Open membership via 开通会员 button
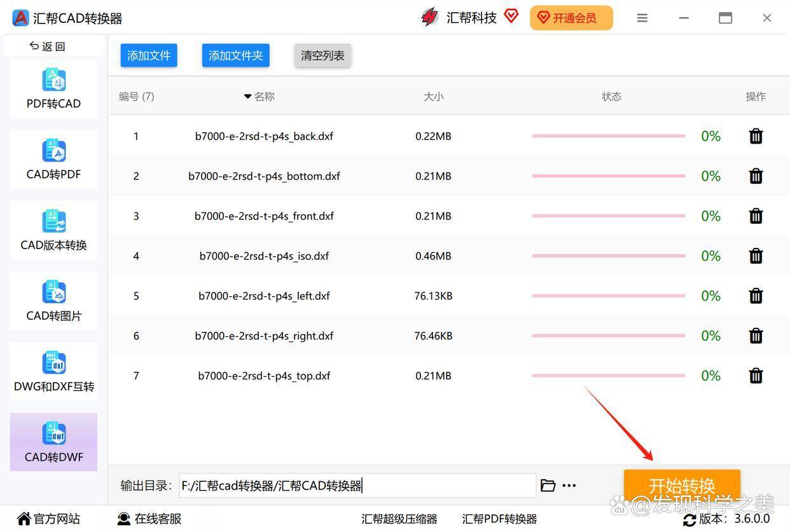The image size is (790, 532). (x=571, y=18)
